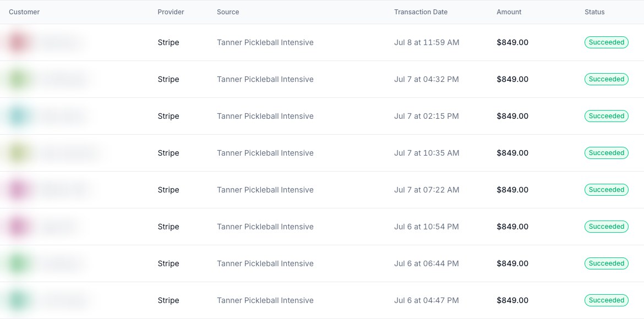Select the Jul 8 at 11:59 AM date
The image size is (644, 319).
[x=427, y=42]
